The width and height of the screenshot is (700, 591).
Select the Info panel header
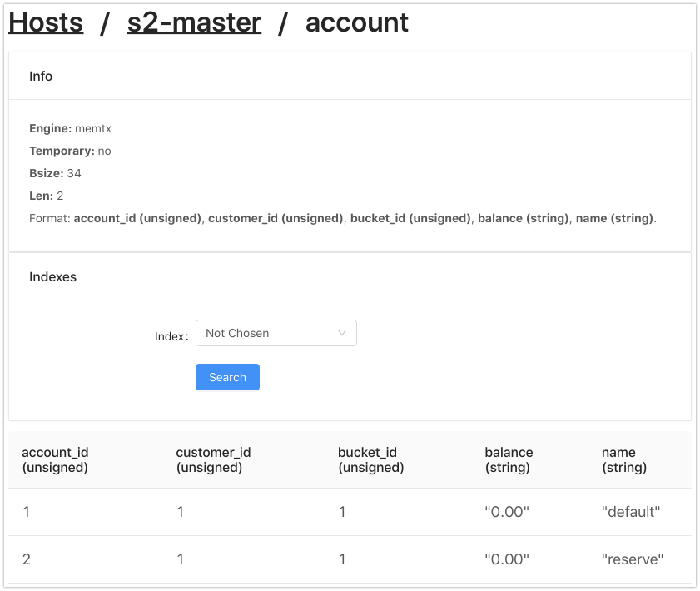[350, 76]
